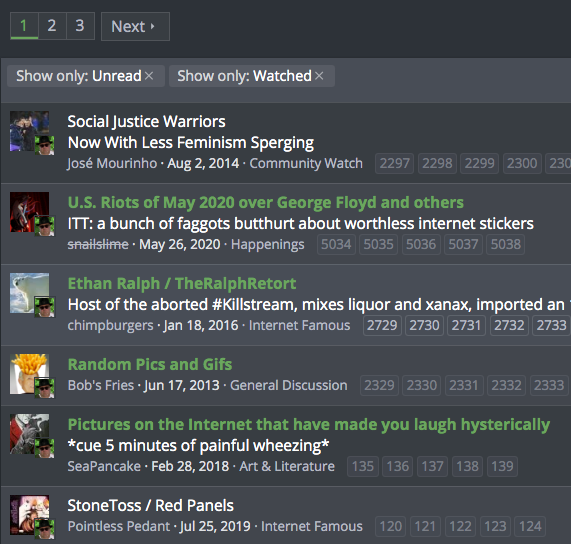Open chimpburgers user profile link

tap(110, 325)
